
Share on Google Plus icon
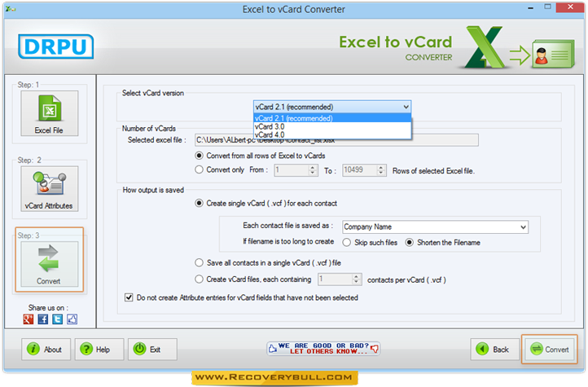click(29, 319)
